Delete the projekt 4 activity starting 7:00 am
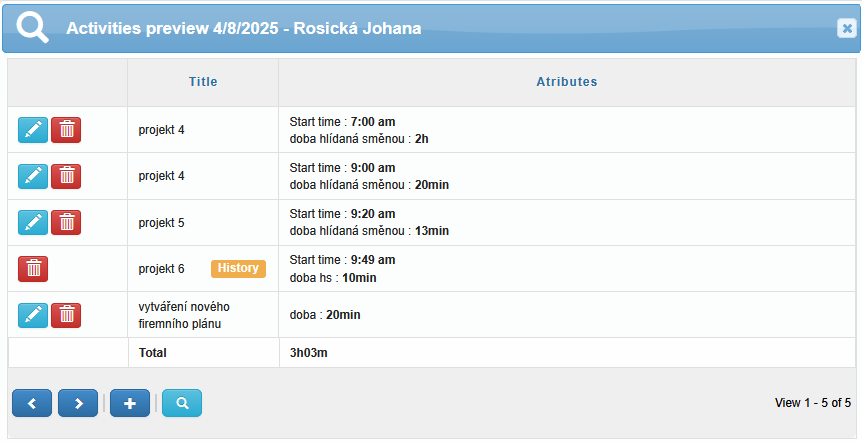This screenshot has width=862, height=442. tap(66, 130)
